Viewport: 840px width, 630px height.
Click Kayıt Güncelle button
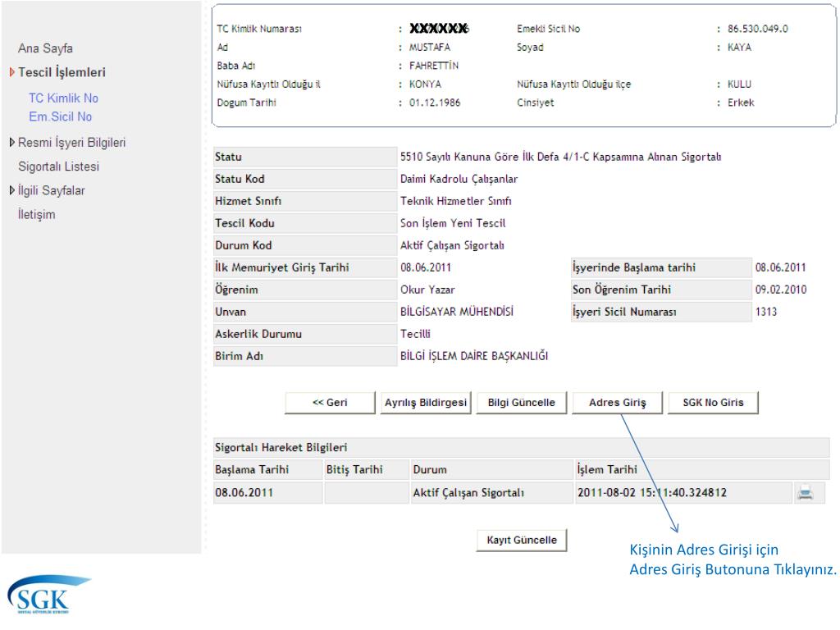[522, 540]
